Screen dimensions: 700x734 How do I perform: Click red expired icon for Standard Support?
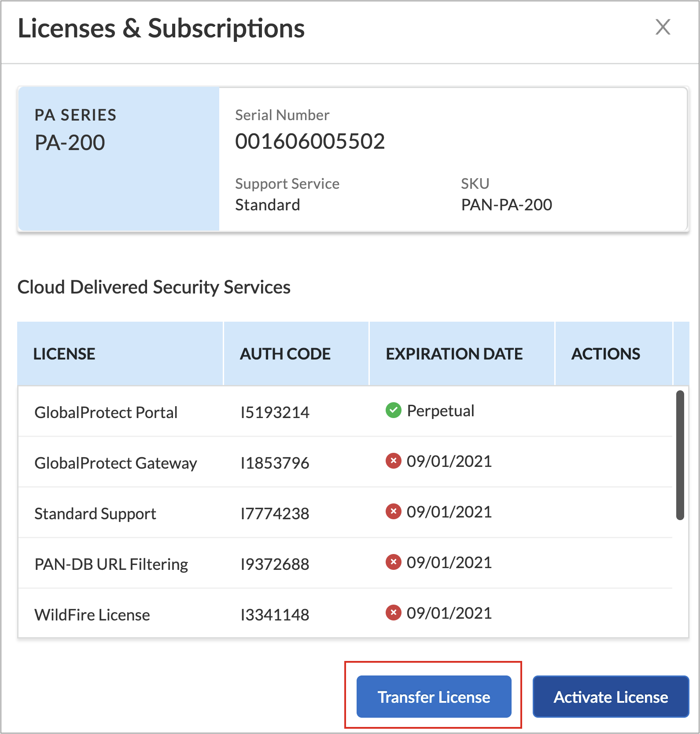click(393, 512)
